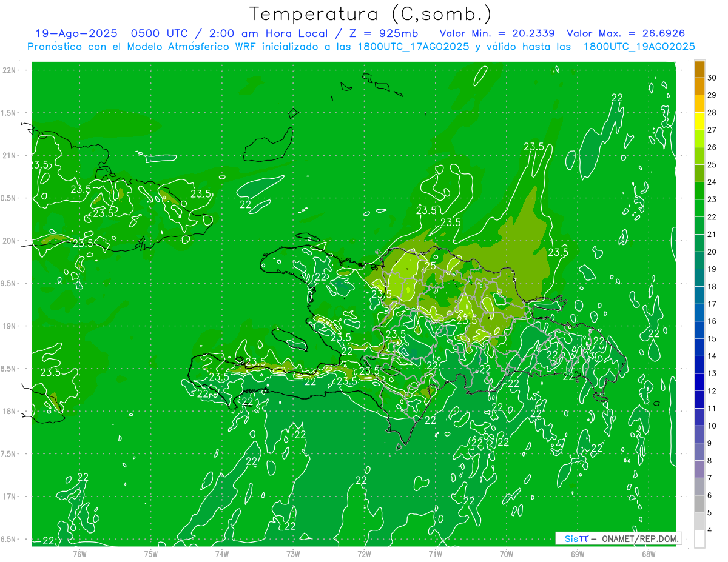Click the blue swatch between labels 16 and 17

tap(699, 313)
